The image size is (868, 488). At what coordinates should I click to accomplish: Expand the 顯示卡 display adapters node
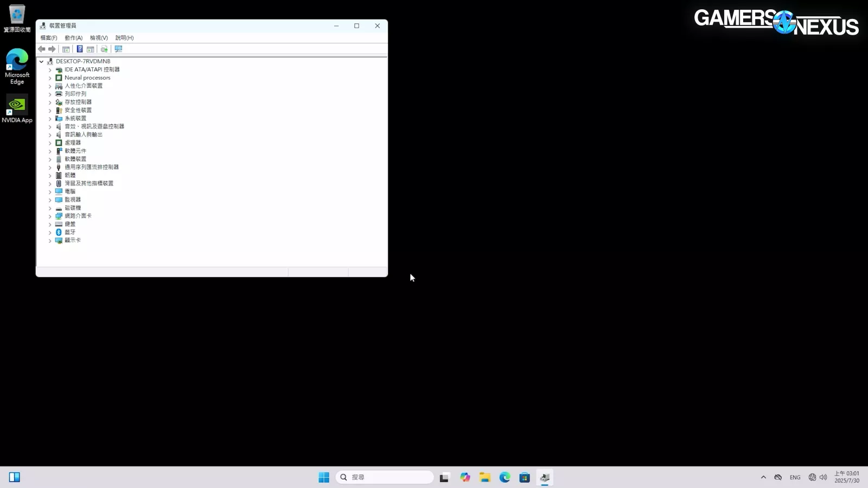coord(50,241)
